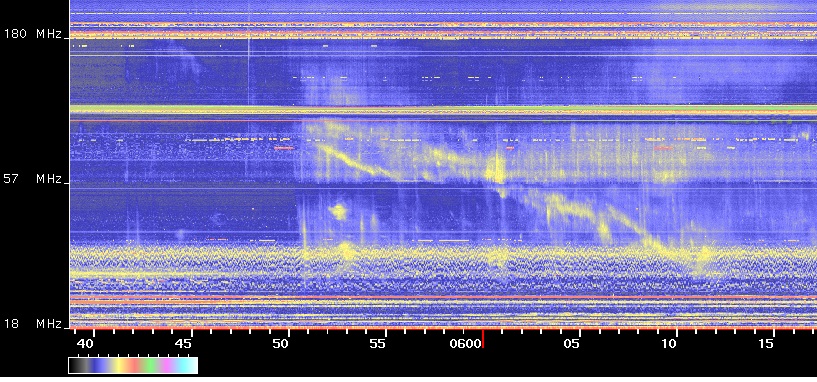
Task: Click the green section of color scale
Action: pyautogui.click(x=152, y=365)
